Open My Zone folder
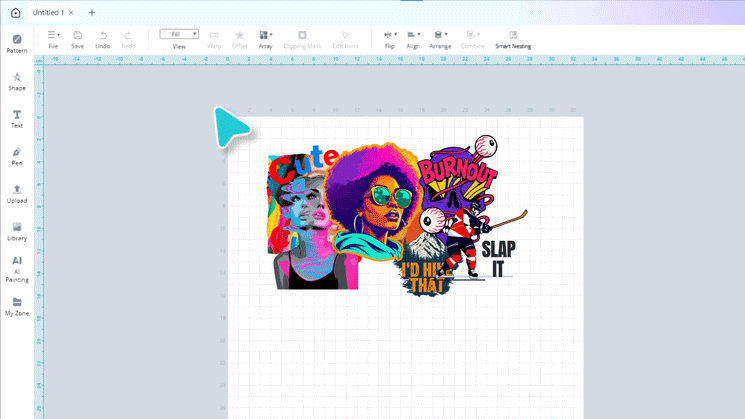The width and height of the screenshot is (745, 419). point(17,306)
